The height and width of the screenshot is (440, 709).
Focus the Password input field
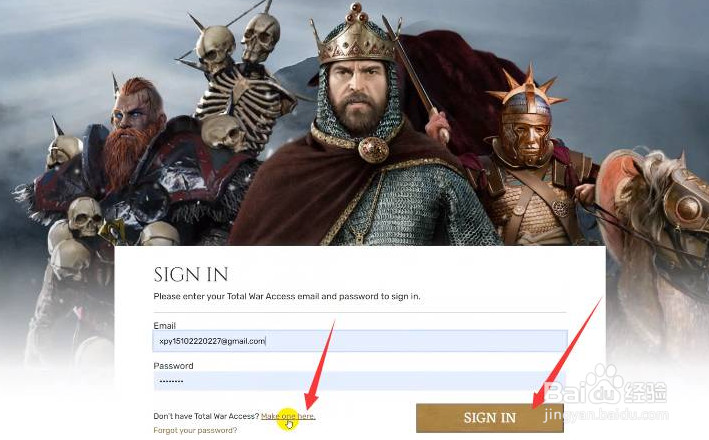(x=360, y=381)
